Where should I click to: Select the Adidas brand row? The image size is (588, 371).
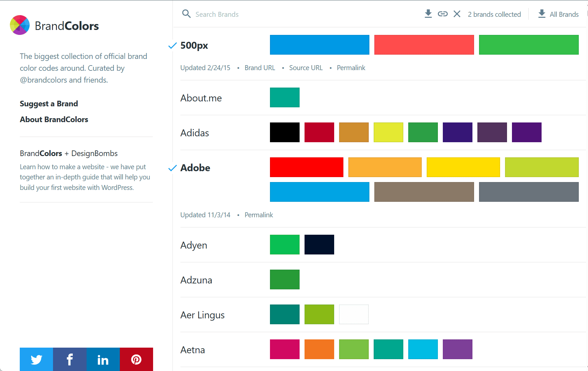click(x=195, y=133)
